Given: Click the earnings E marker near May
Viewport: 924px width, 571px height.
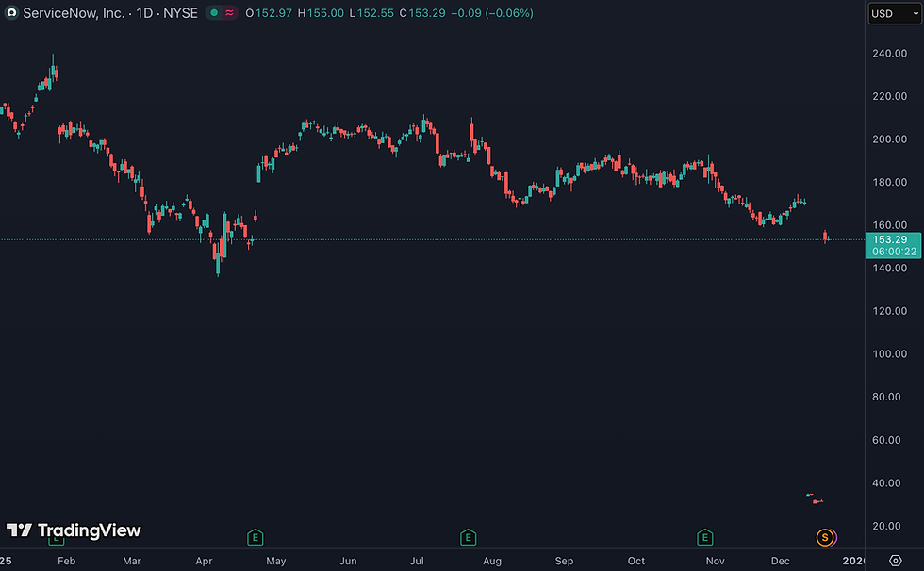Looking at the screenshot, I should pos(256,537).
